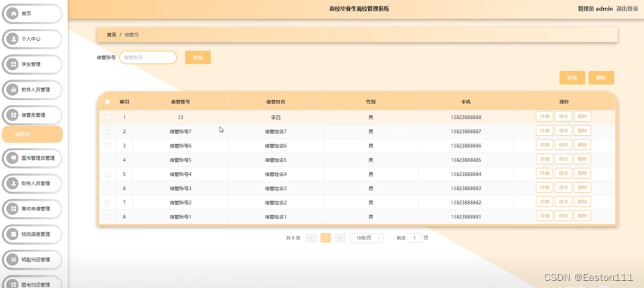The height and width of the screenshot is (288, 644).
Task: Click the 宿管姓名 column header
Action: pyautogui.click(x=276, y=102)
